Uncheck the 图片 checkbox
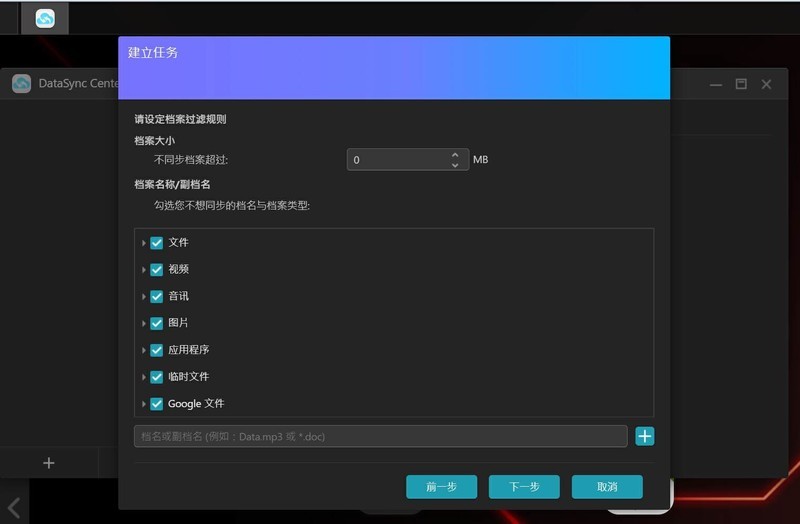Viewport: 800px width, 524px height. point(157,323)
